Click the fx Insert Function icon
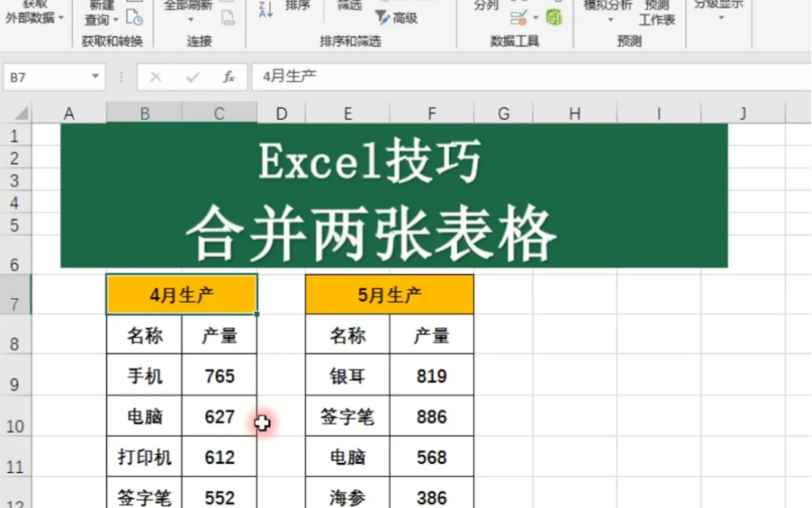 coord(231,77)
